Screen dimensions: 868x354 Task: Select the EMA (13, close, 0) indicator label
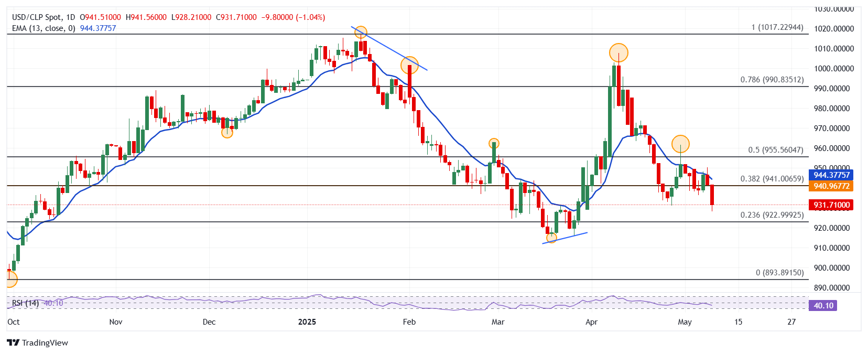[x=44, y=28]
